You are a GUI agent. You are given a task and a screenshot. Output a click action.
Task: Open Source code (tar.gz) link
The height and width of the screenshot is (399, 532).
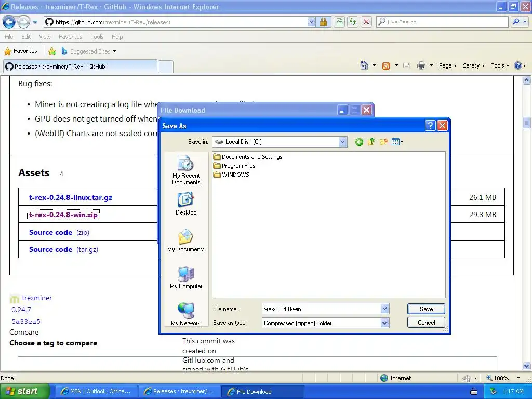(x=63, y=249)
